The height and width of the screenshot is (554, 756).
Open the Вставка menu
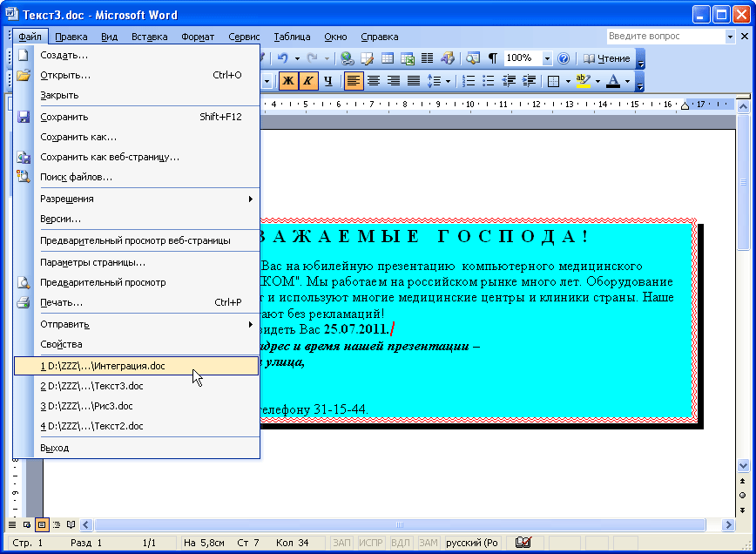click(150, 37)
